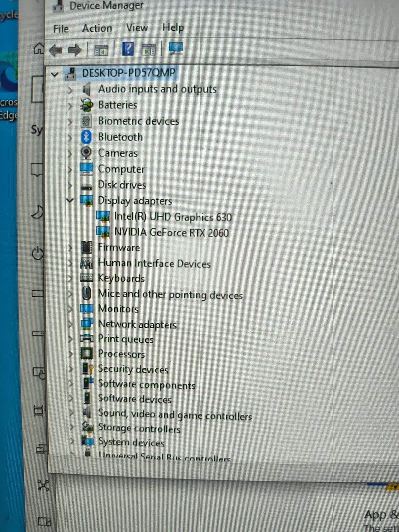The height and width of the screenshot is (532, 399).
Task: Expand Audio inputs and outputs
Action: pyautogui.click(x=70, y=90)
